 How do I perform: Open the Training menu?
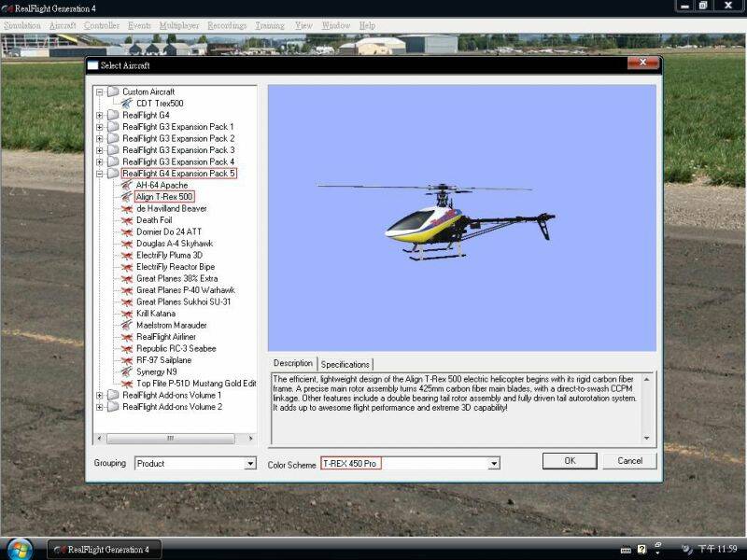(x=270, y=26)
